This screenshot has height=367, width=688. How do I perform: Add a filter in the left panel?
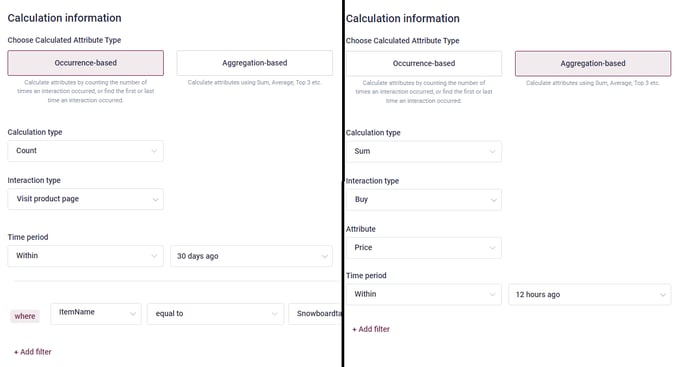pyautogui.click(x=32, y=352)
